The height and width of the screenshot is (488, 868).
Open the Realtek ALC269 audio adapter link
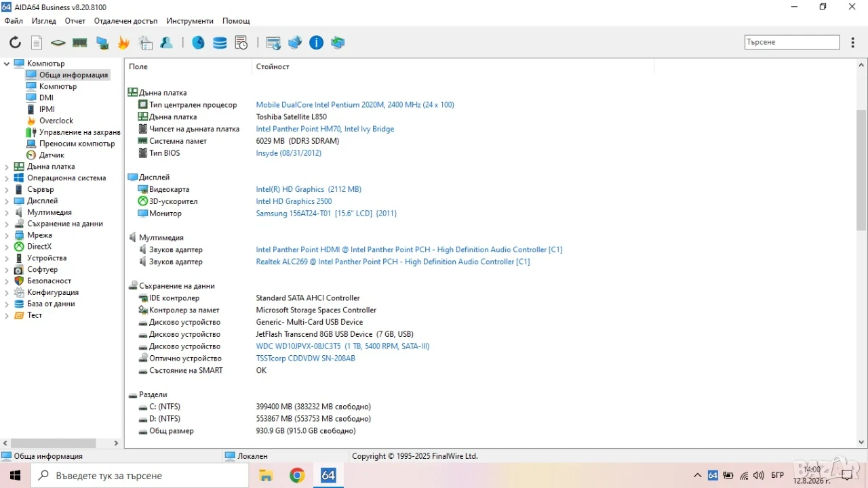tap(393, 262)
